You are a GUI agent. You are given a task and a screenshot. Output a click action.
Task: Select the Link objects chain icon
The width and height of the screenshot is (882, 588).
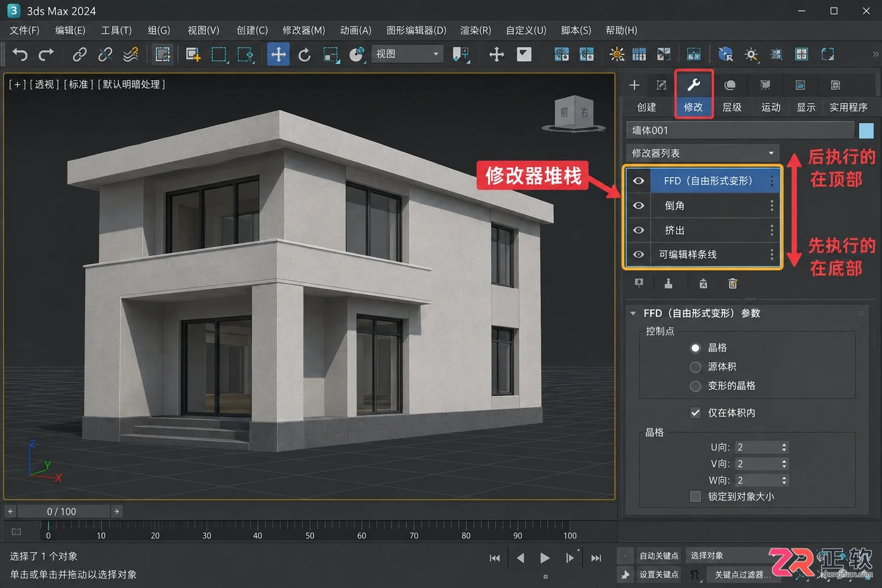pos(79,55)
